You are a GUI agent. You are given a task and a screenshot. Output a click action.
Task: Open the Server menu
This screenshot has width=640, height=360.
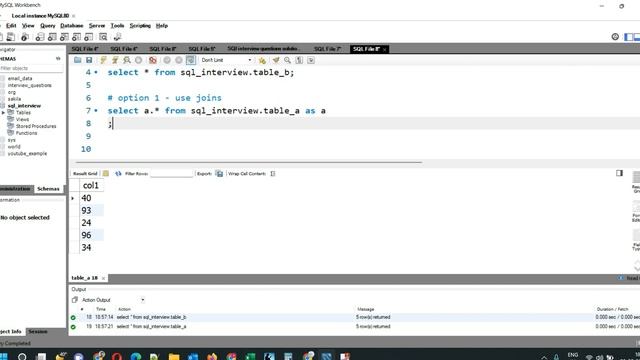(x=97, y=26)
